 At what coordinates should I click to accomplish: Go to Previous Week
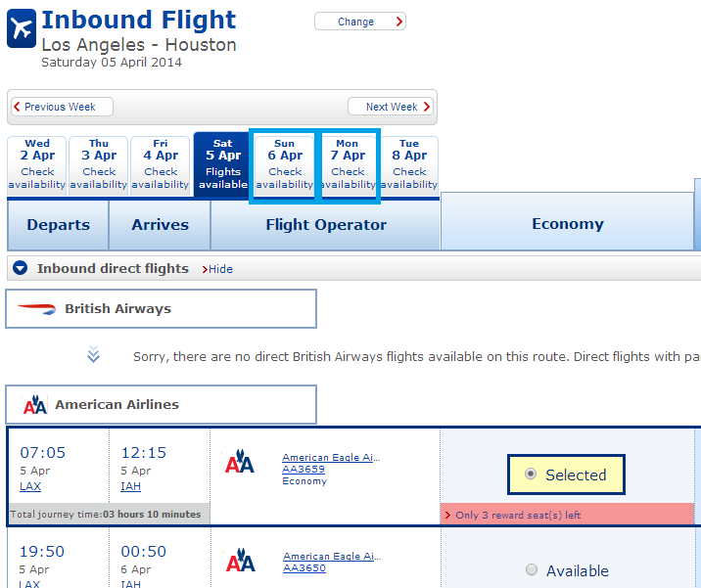pos(62,107)
